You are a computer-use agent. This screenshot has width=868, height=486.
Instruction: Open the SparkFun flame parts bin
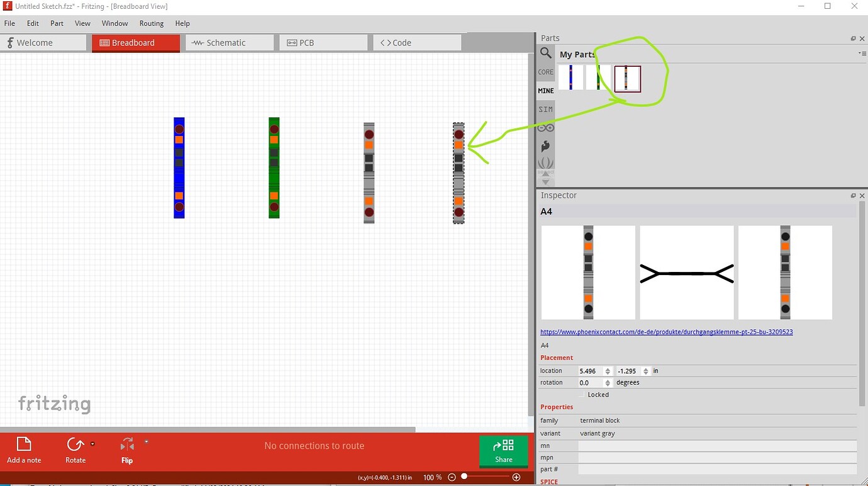click(x=545, y=146)
